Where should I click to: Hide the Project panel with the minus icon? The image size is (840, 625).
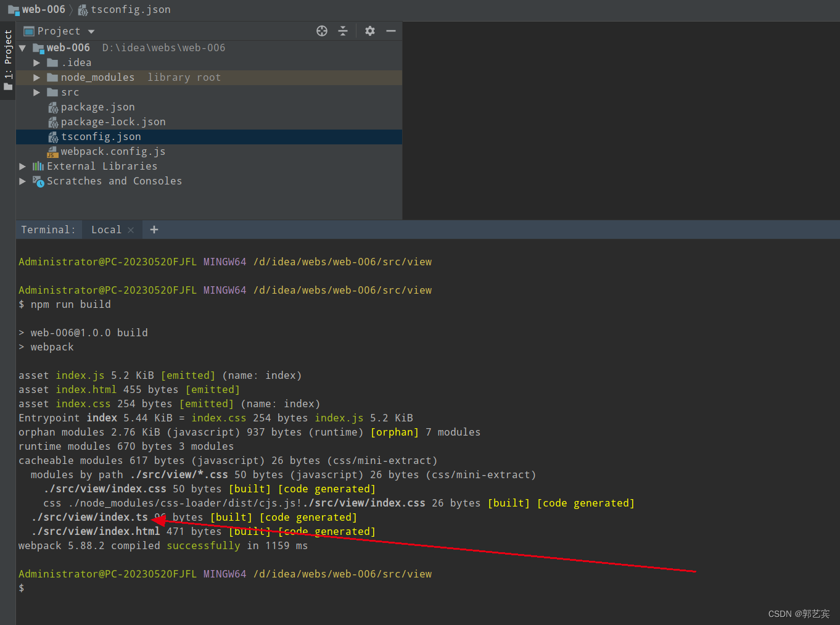[x=391, y=30]
